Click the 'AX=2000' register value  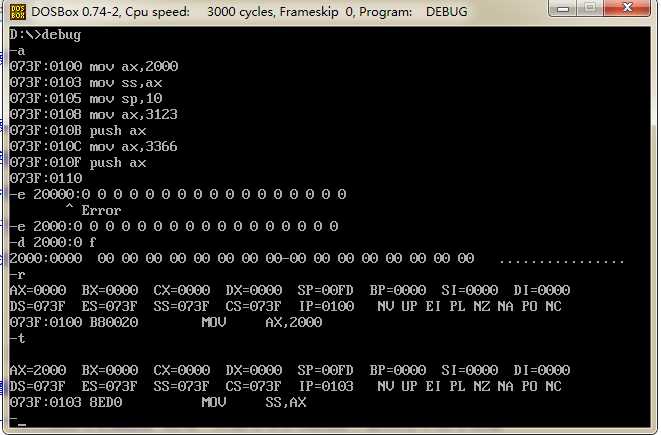click(38, 371)
